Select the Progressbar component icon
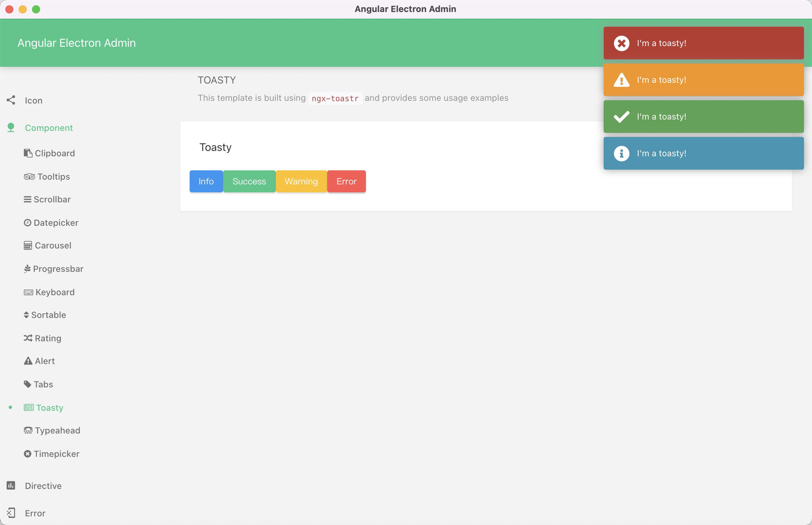 [x=27, y=269]
